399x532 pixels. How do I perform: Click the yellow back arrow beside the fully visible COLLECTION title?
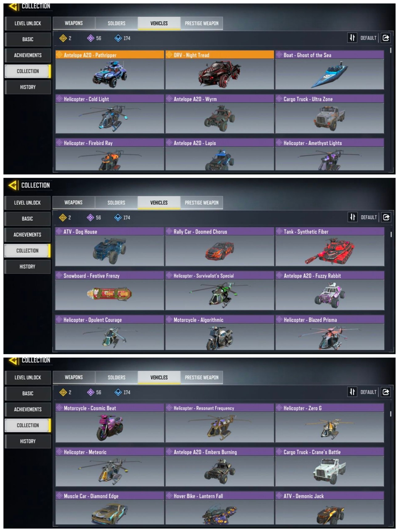pyautogui.click(x=13, y=185)
